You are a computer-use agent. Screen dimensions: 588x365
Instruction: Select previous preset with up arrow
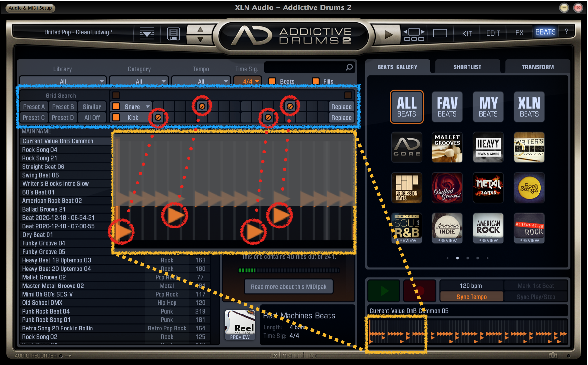pyautogui.click(x=200, y=30)
